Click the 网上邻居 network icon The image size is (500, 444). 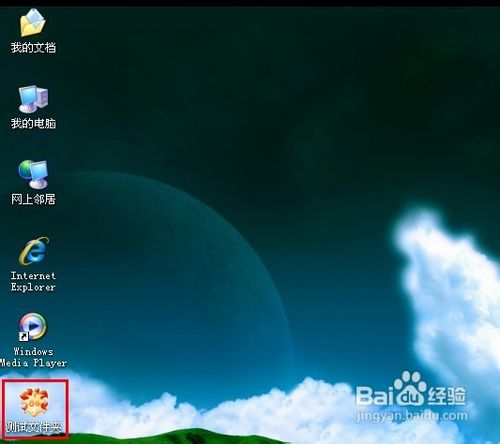click(33, 174)
